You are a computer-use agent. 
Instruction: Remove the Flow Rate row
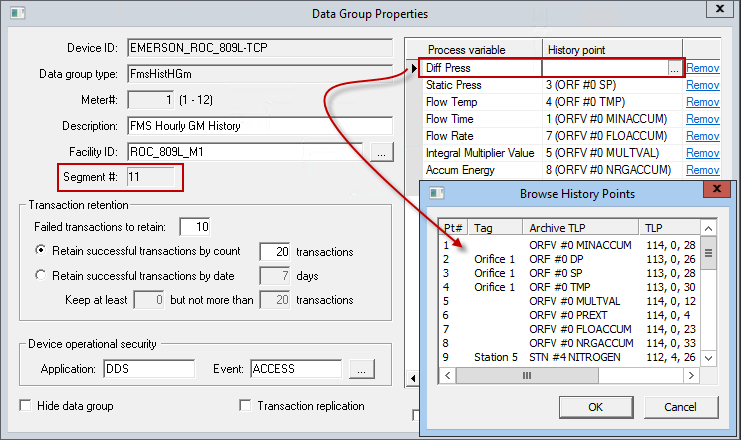(703, 136)
